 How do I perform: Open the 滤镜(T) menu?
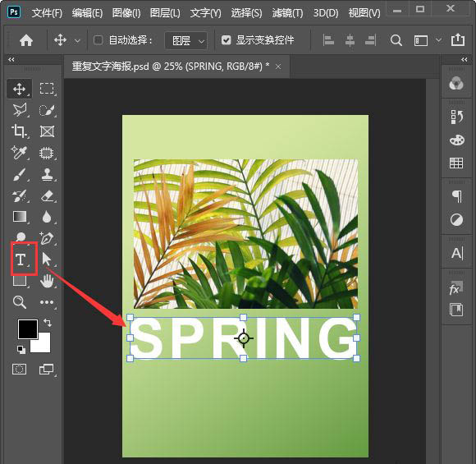(287, 13)
